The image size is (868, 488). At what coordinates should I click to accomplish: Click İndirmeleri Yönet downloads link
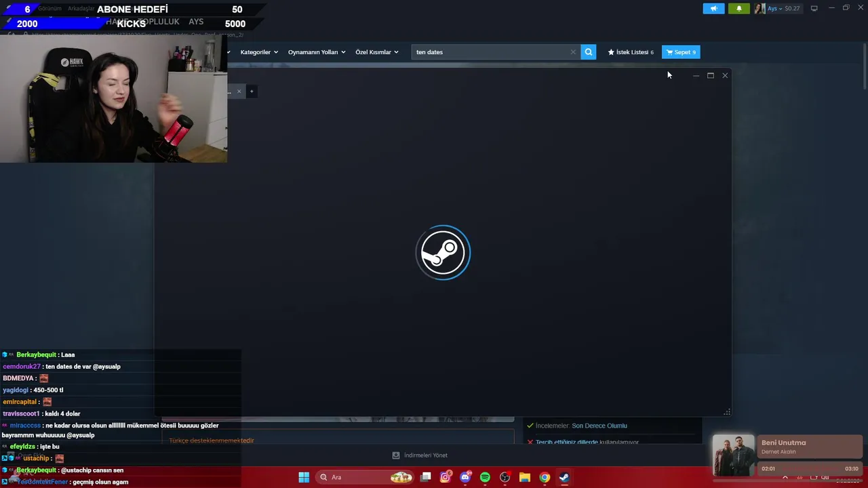coord(426,455)
